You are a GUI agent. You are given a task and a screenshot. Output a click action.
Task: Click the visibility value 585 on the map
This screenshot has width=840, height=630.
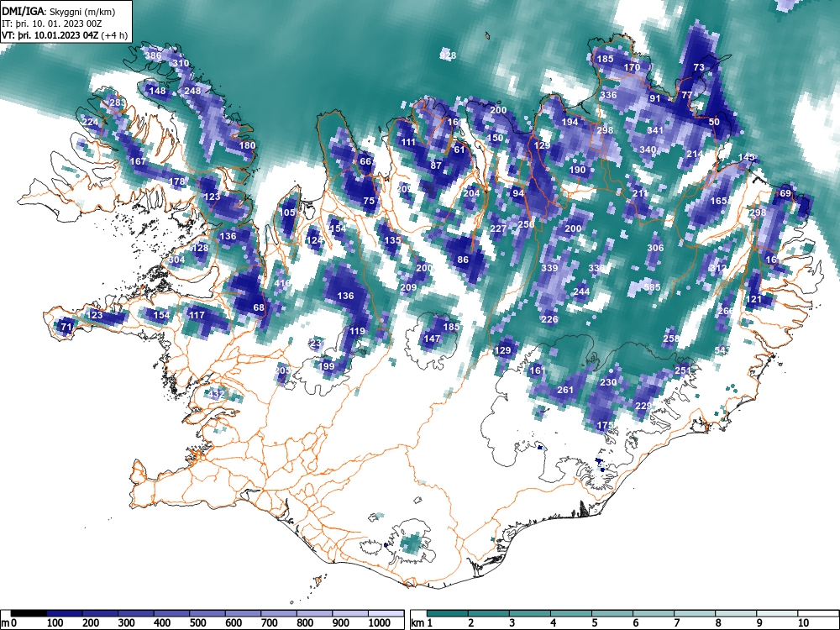(652, 287)
